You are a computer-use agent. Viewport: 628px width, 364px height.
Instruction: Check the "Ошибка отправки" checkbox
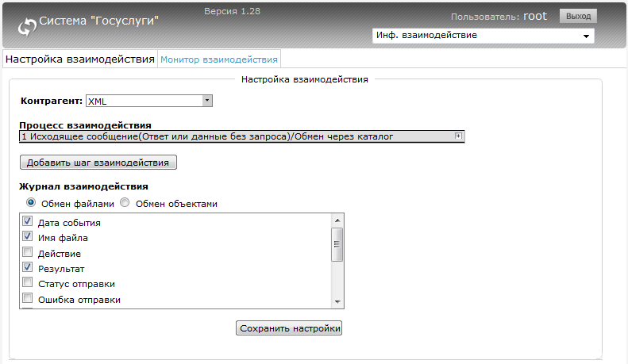[27, 297]
